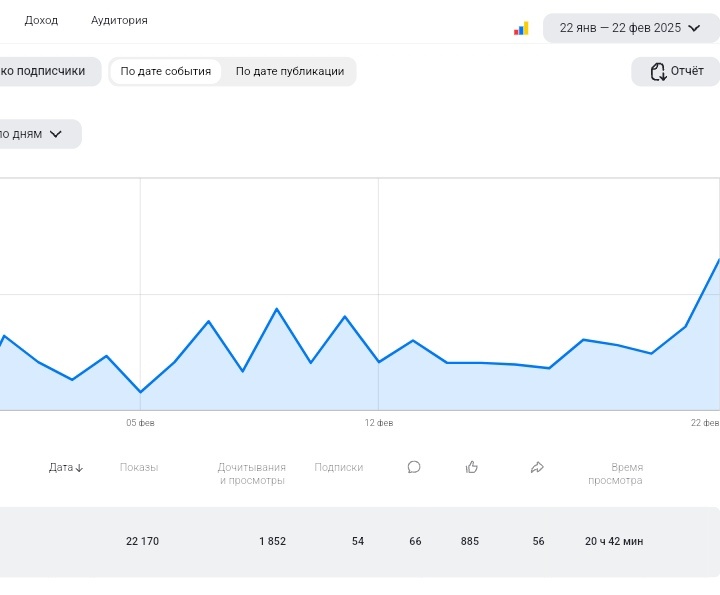Click the comments speech bubble column icon
This screenshot has width=720, height=595.
(x=414, y=467)
